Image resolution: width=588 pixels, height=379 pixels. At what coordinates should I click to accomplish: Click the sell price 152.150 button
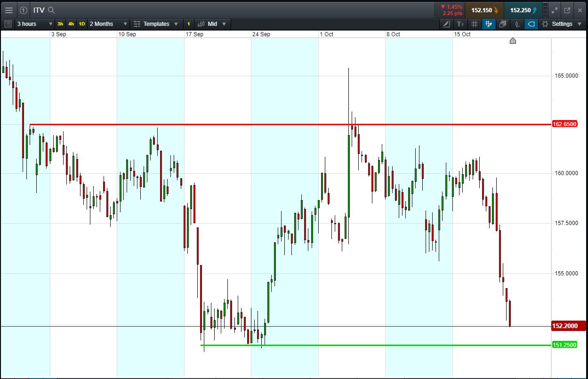coord(484,10)
